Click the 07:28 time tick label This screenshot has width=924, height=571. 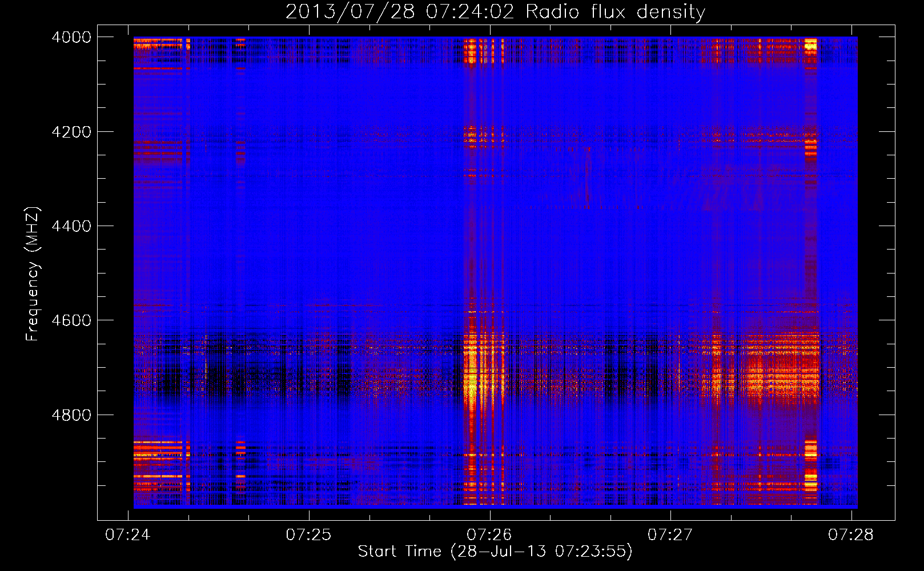pos(851,534)
